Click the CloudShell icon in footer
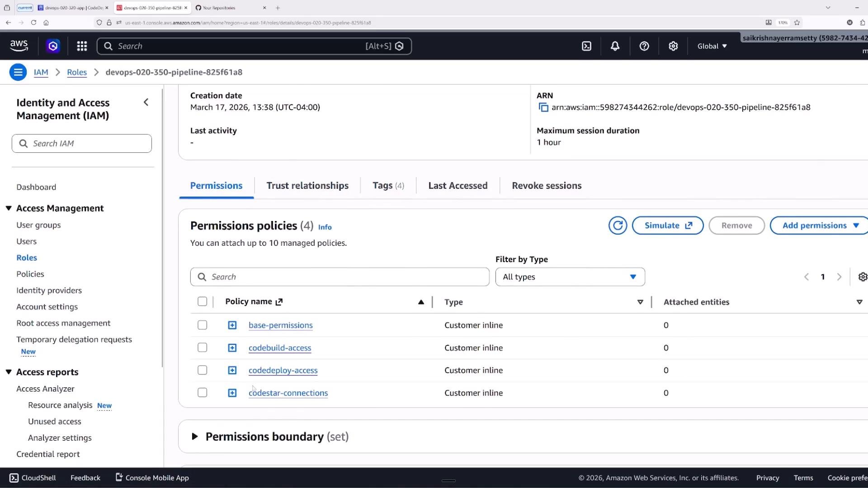This screenshot has height=488, width=868. (x=14, y=478)
